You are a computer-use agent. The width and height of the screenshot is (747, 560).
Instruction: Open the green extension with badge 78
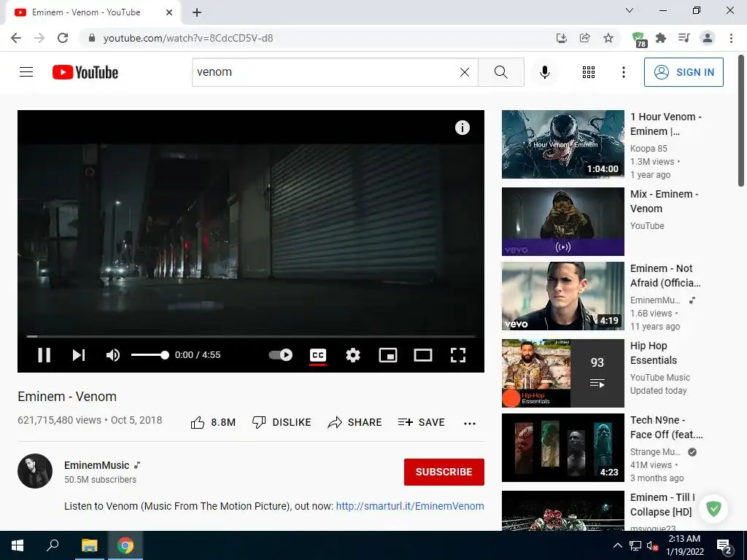click(x=638, y=39)
